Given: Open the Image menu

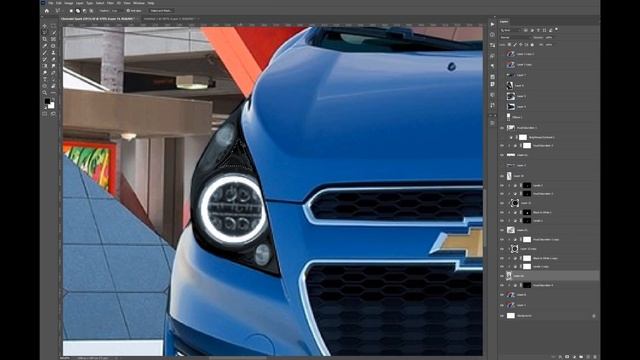Looking at the screenshot, I should click(x=68, y=3).
